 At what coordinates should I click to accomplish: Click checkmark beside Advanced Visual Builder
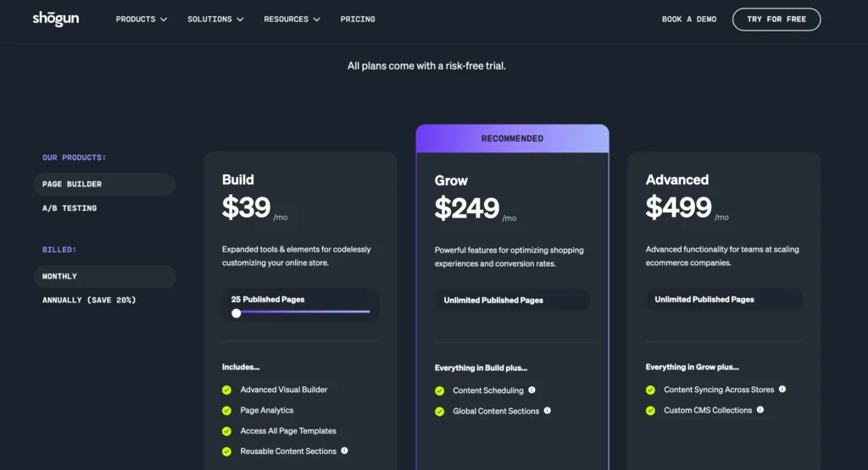pos(226,390)
